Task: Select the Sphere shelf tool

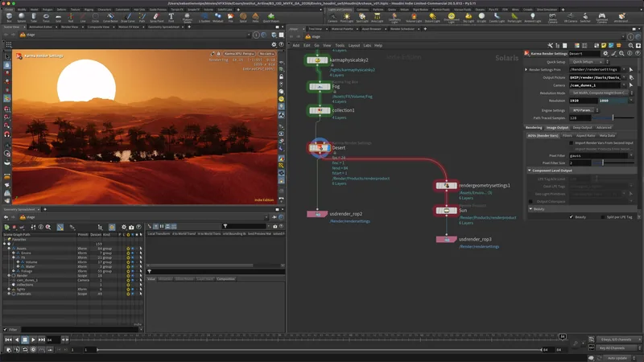Action: coord(22,17)
